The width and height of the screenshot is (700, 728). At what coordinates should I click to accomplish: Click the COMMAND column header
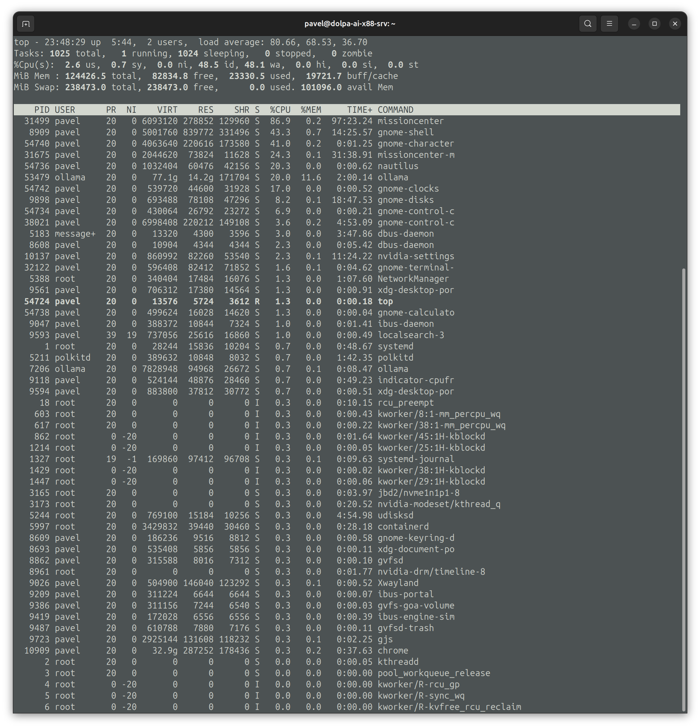pyautogui.click(x=395, y=110)
